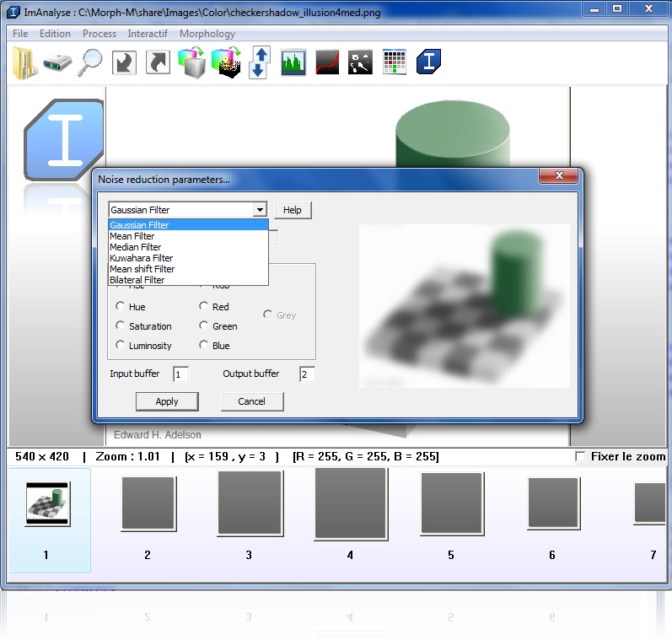Image resolution: width=672 pixels, height=640 pixels.
Task: Select empty buffer thumbnail 6
Action: [x=553, y=503]
